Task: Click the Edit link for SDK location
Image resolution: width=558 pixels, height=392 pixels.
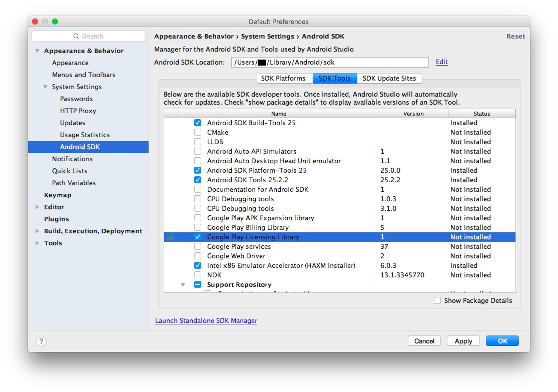Action: (441, 62)
